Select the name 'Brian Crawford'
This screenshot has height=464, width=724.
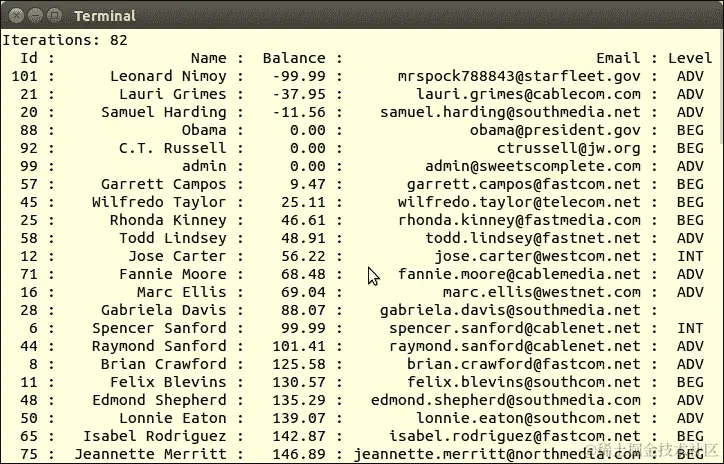pos(164,364)
